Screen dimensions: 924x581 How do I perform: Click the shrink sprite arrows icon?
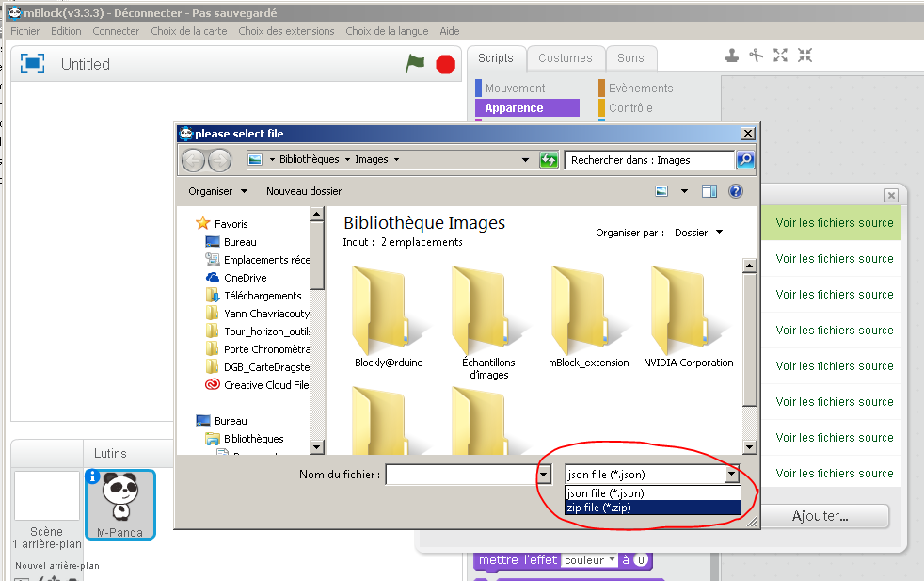click(805, 56)
